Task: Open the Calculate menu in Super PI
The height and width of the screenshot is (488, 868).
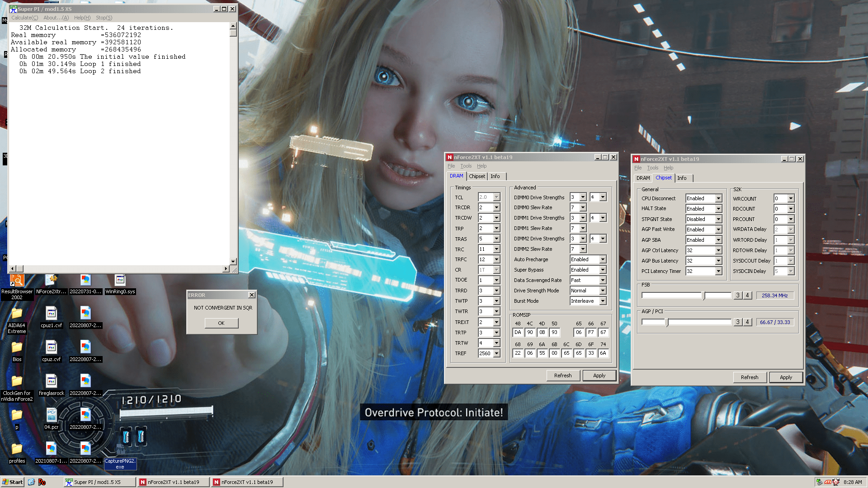Action: [24, 18]
